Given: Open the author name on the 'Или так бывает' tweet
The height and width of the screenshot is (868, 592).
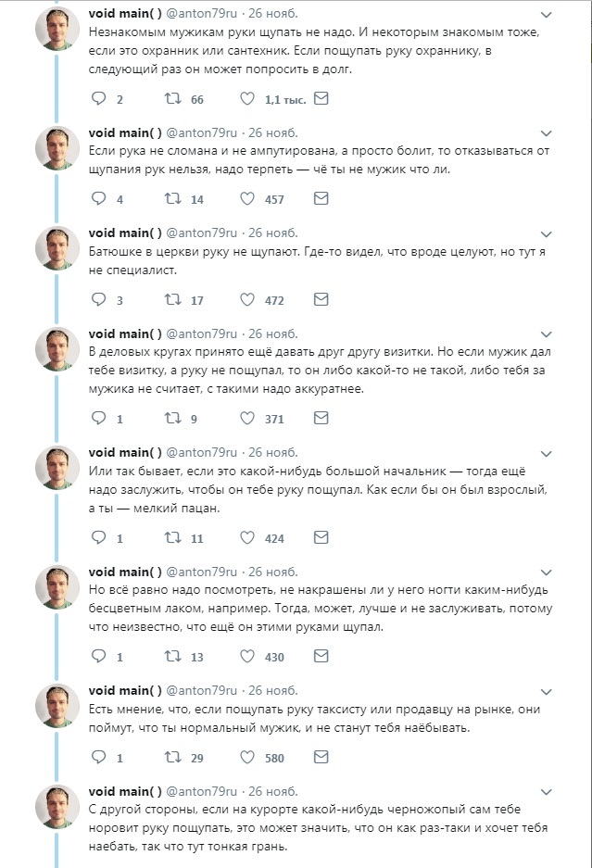Looking at the screenshot, I should point(125,452).
